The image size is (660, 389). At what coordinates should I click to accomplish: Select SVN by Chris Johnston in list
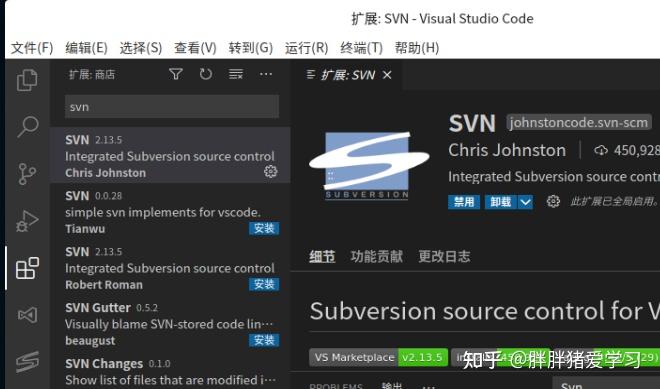pos(170,155)
